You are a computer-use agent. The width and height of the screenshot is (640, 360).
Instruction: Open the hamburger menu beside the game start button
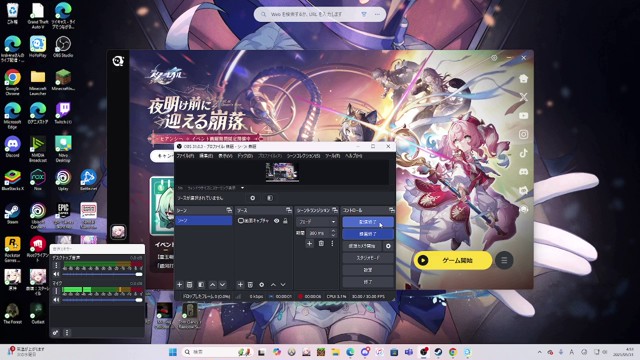pos(504,260)
